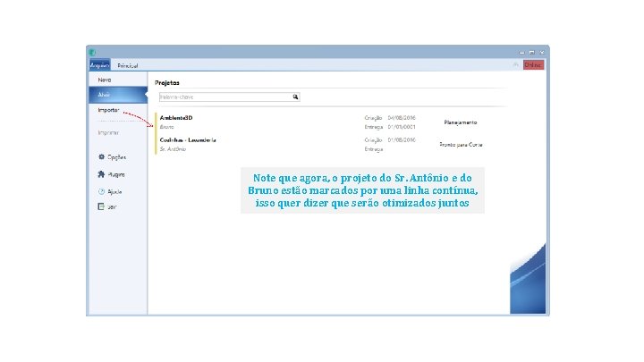
Task: Click the Planejamento status label
Action: coord(461,122)
